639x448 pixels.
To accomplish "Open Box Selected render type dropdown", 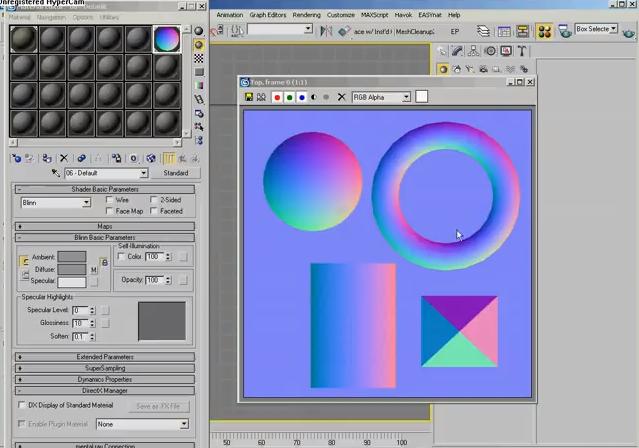I will coord(596,29).
